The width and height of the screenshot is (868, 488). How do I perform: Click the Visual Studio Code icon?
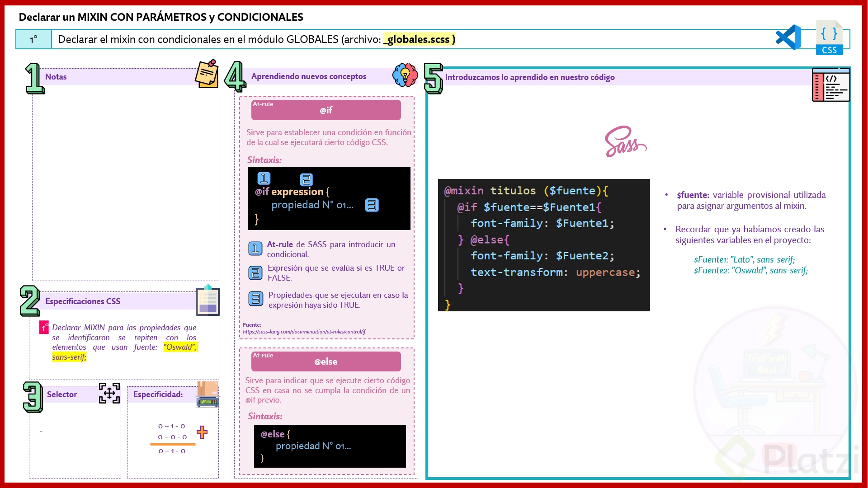pos(788,37)
